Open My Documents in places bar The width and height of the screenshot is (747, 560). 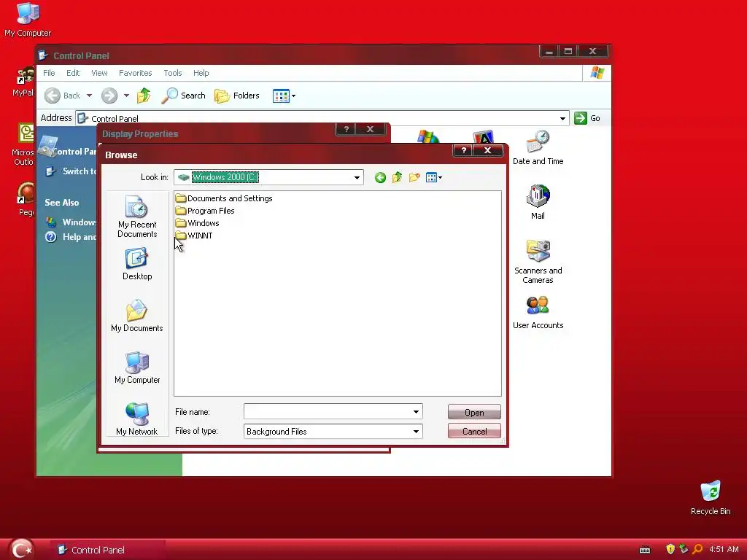137,316
